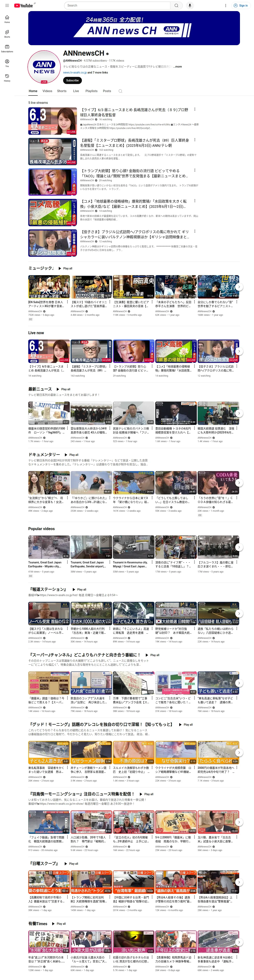
Task: Open the ANN news CH banner image
Action: tap(134, 28)
